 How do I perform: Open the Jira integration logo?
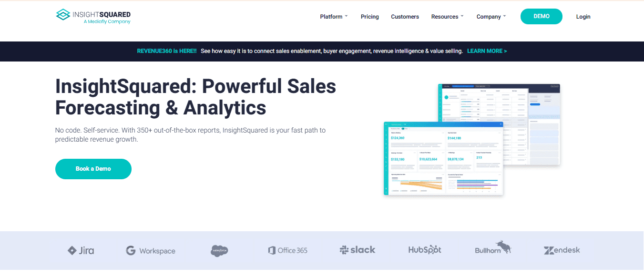click(x=81, y=250)
